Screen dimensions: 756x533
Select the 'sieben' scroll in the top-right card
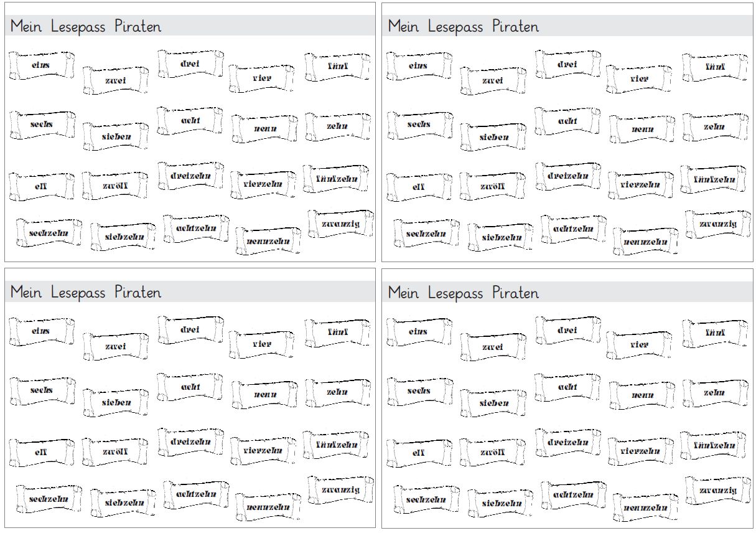(x=493, y=137)
